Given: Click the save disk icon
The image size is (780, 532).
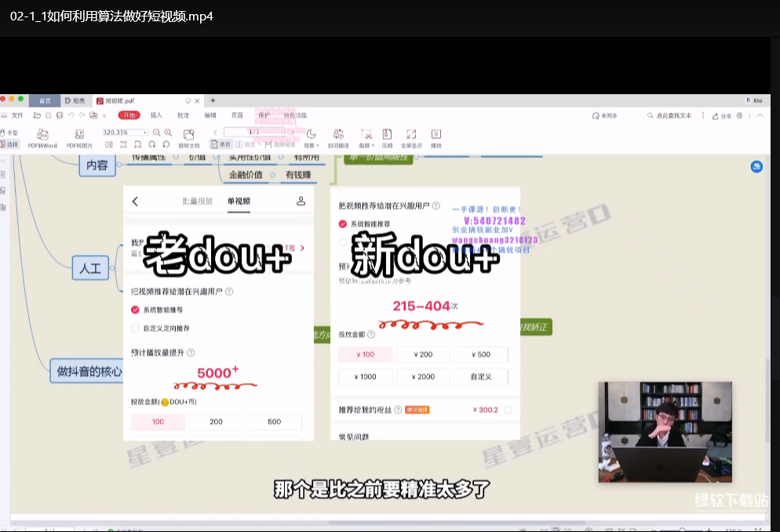Looking at the screenshot, I should coord(48,115).
